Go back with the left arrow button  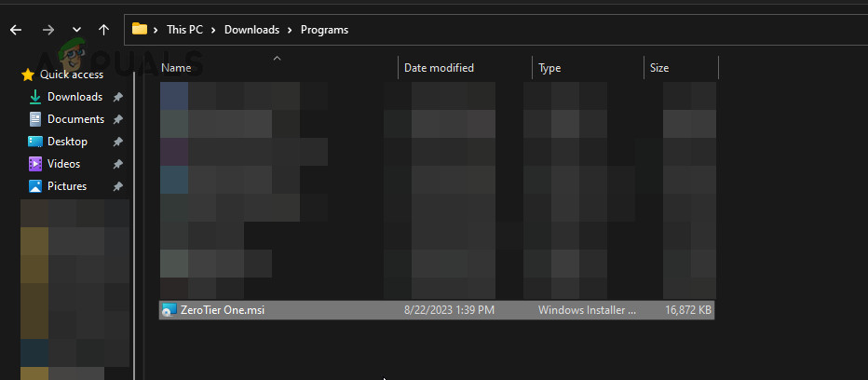16,30
